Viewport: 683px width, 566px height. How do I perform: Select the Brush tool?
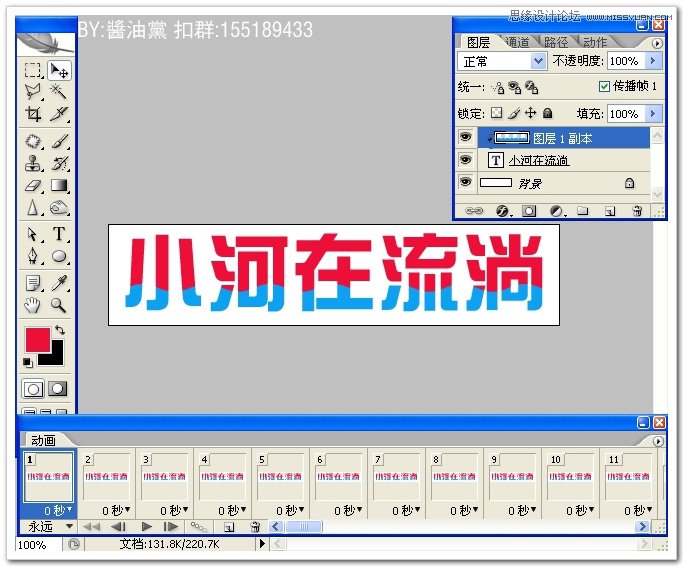(59, 141)
